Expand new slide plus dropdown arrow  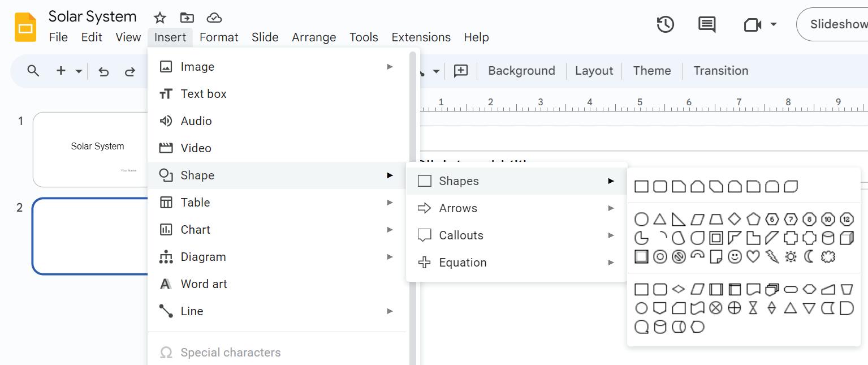point(79,71)
